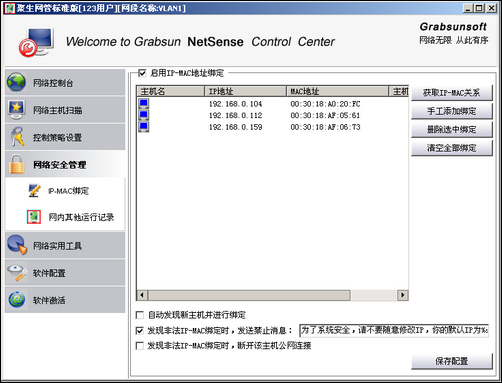Click the pencil icon beside IP-MAC绑定

click(34, 190)
